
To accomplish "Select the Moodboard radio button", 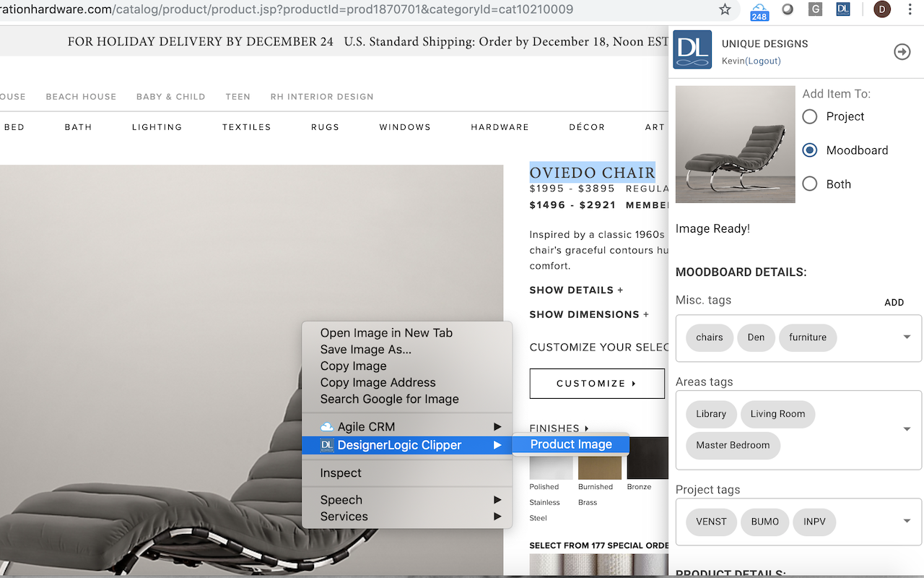I will tap(809, 150).
